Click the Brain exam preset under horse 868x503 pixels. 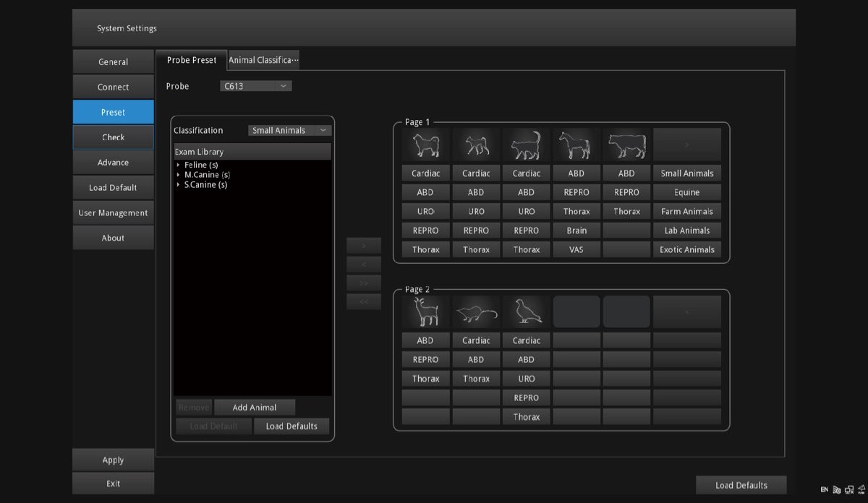point(576,231)
